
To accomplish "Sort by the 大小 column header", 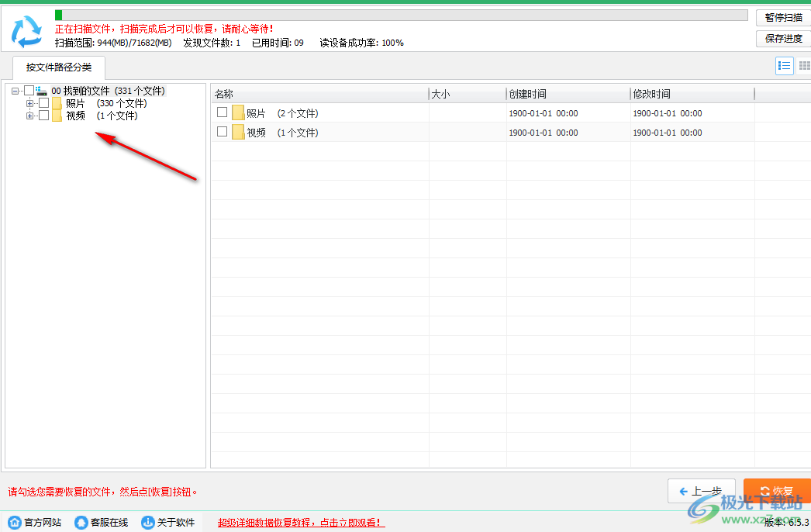I will click(x=468, y=94).
